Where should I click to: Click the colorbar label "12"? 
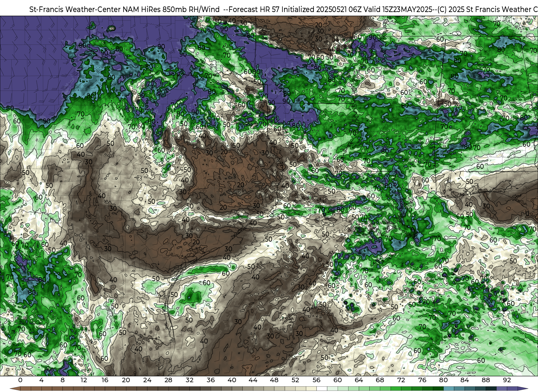(x=84, y=380)
